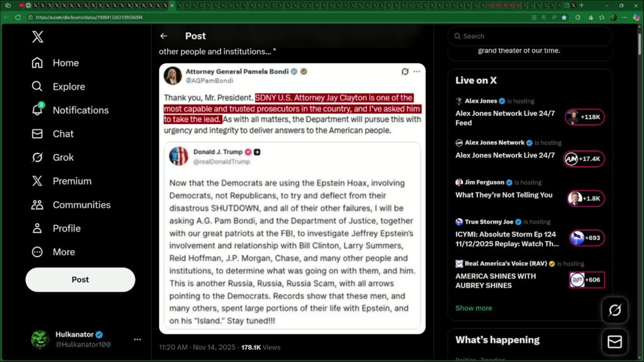Click Bondi's blue verified badge
Viewport: 644px width, 362px height.
coord(294,71)
